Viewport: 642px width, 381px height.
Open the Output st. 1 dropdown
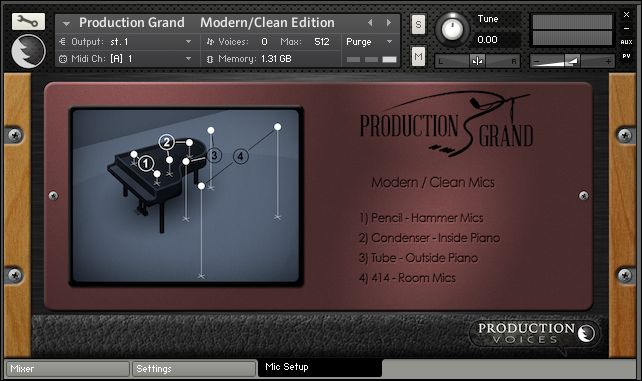pyautogui.click(x=128, y=42)
